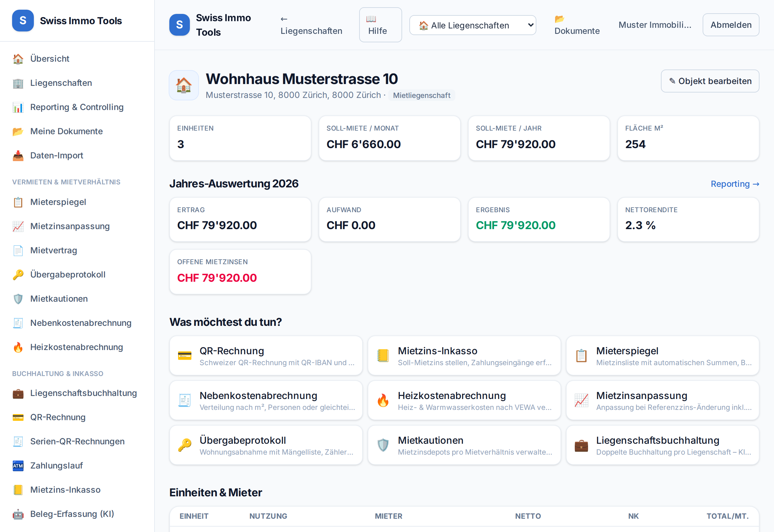This screenshot has width=774, height=532.
Task: Click the Daten-Import inbox icon
Action: click(x=18, y=155)
